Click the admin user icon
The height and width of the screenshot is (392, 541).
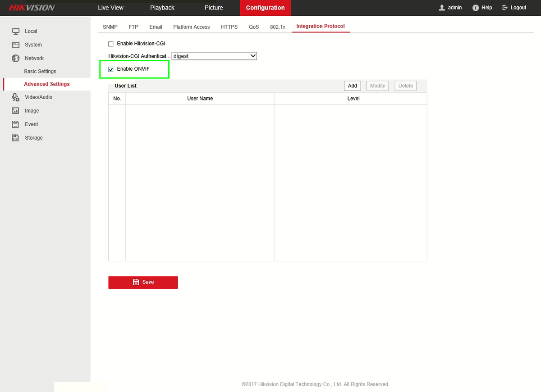(441, 8)
